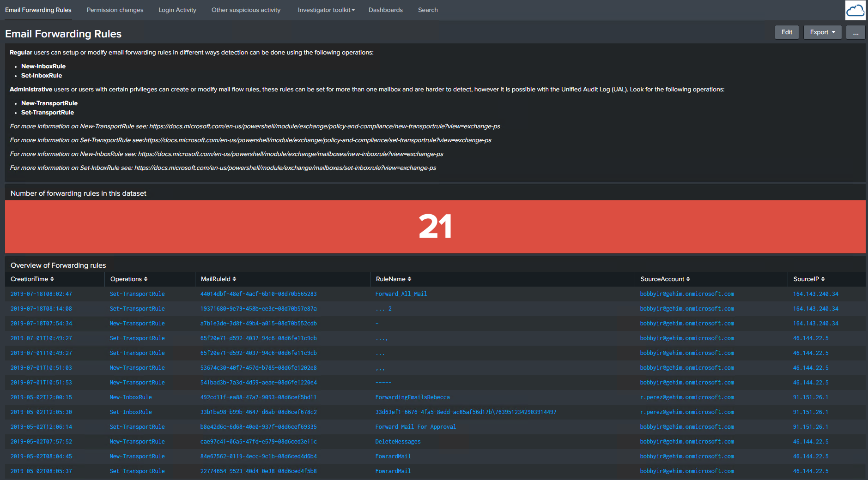868x480 pixels.
Task: Select source IP in Forward_All_Mail row
Action: coord(816,294)
